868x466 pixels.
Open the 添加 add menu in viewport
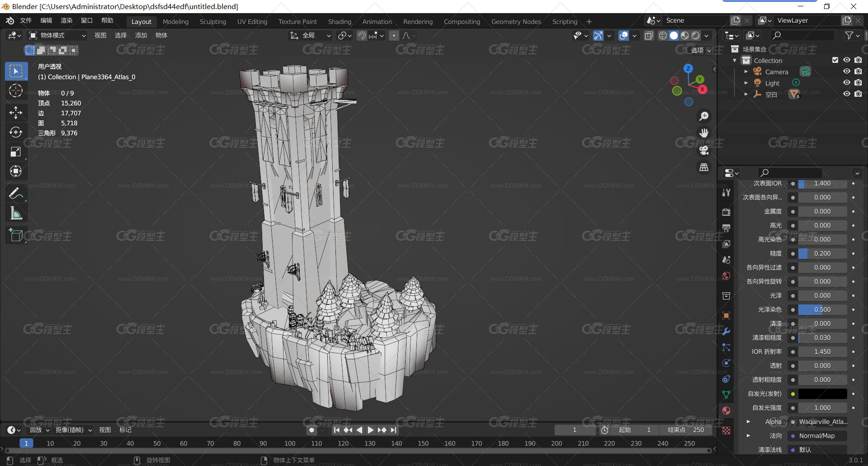pos(141,35)
